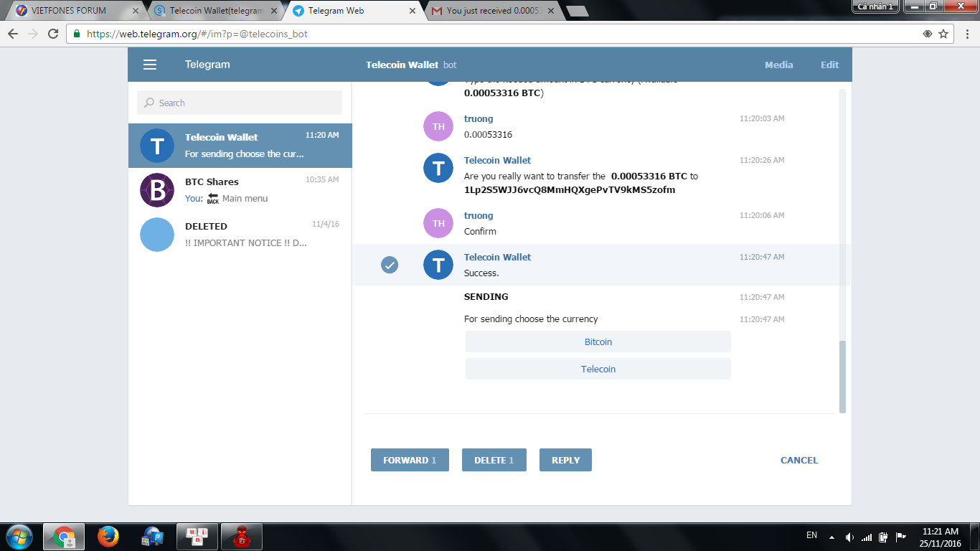Open the Action Center flag icon
Viewport: 980px width, 551px height.
pyautogui.click(x=901, y=537)
